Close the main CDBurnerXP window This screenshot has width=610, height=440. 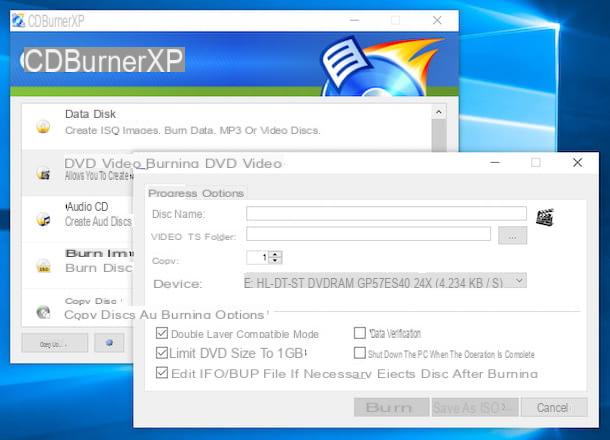[437, 20]
